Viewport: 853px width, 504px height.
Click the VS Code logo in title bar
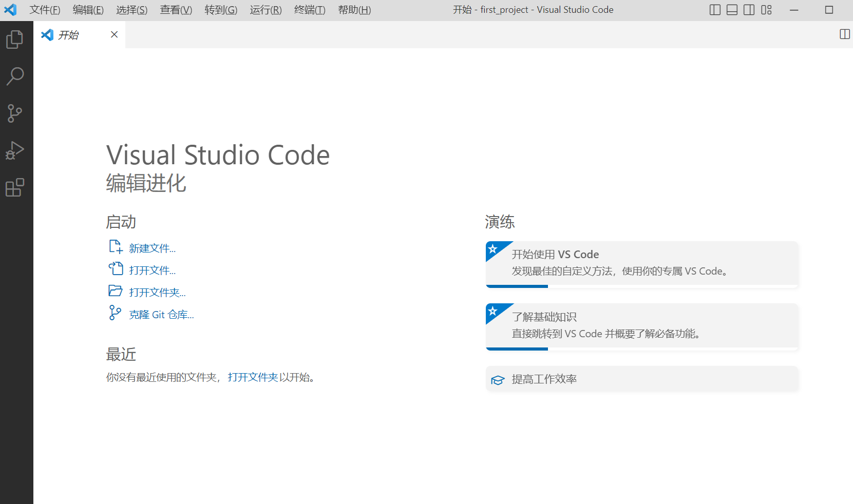pos(10,10)
